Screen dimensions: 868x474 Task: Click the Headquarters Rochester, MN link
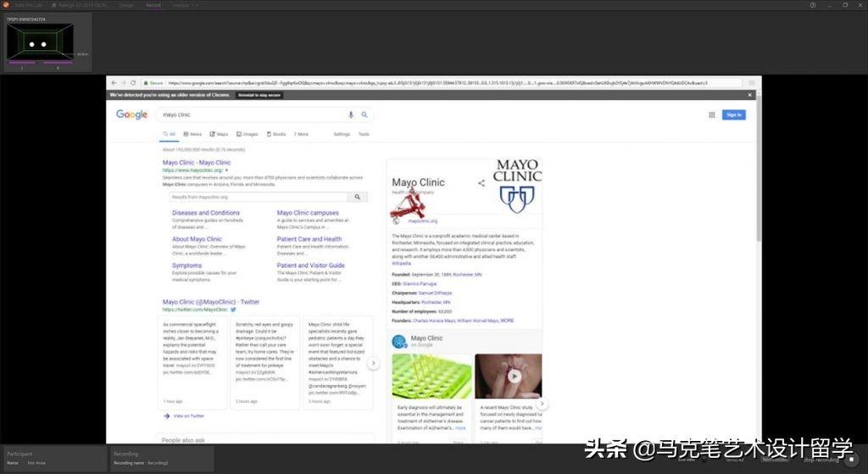(436, 303)
